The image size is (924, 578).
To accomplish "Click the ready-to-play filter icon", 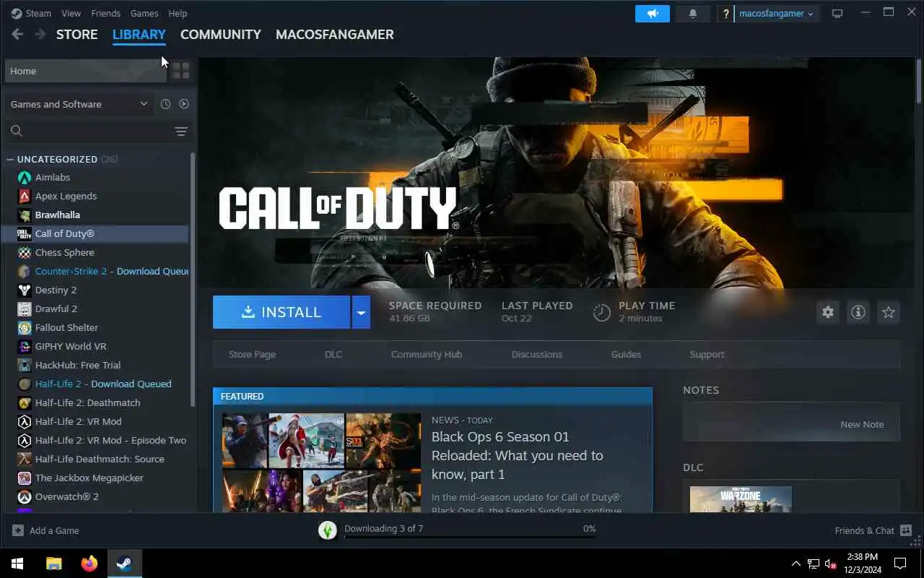I will coord(184,104).
